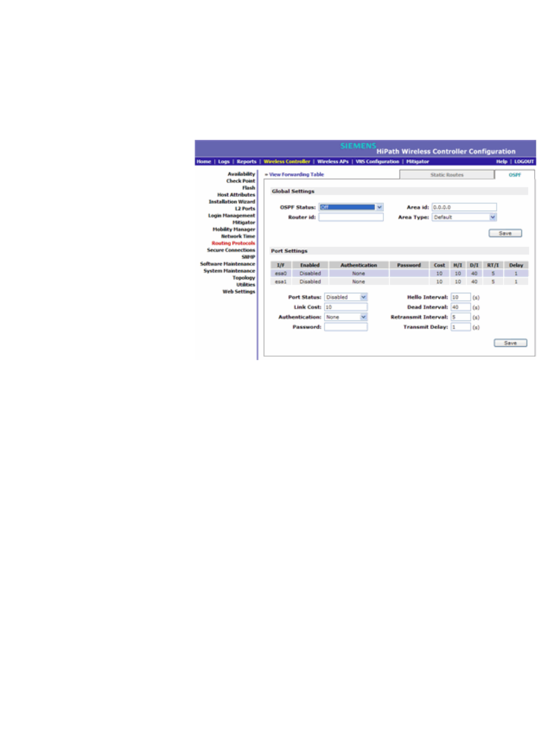Switch to the OSPF tab

tap(515, 175)
